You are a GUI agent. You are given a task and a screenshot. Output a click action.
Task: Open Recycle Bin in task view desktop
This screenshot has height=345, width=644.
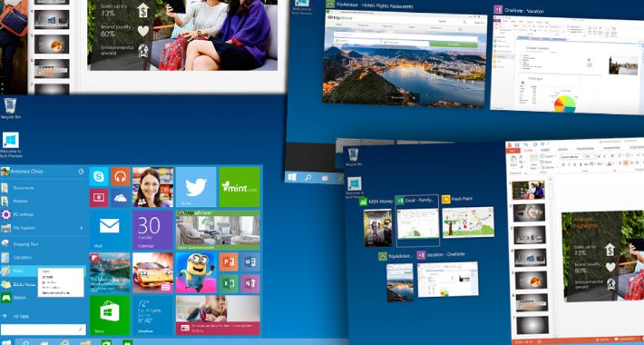[x=353, y=157]
